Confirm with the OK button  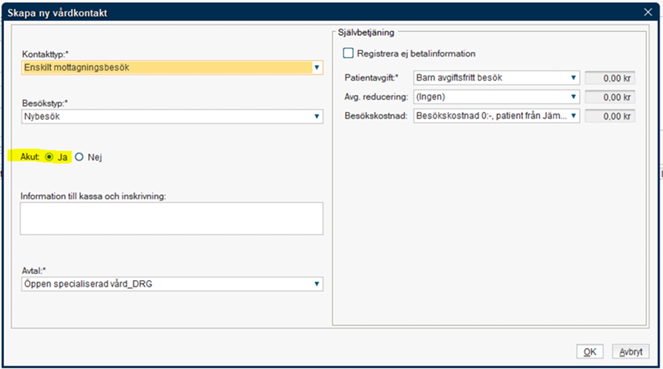pos(590,352)
